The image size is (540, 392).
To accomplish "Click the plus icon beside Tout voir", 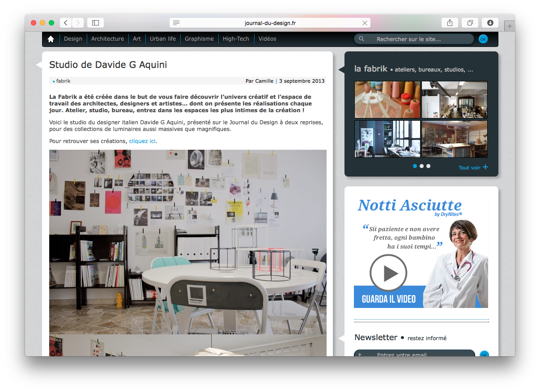I will [x=485, y=167].
